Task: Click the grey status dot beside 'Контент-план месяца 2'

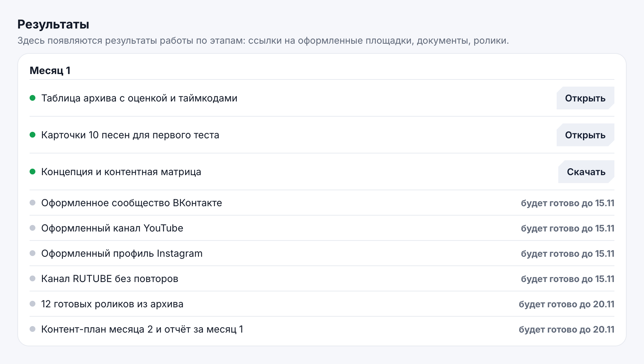Action: click(x=32, y=329)
